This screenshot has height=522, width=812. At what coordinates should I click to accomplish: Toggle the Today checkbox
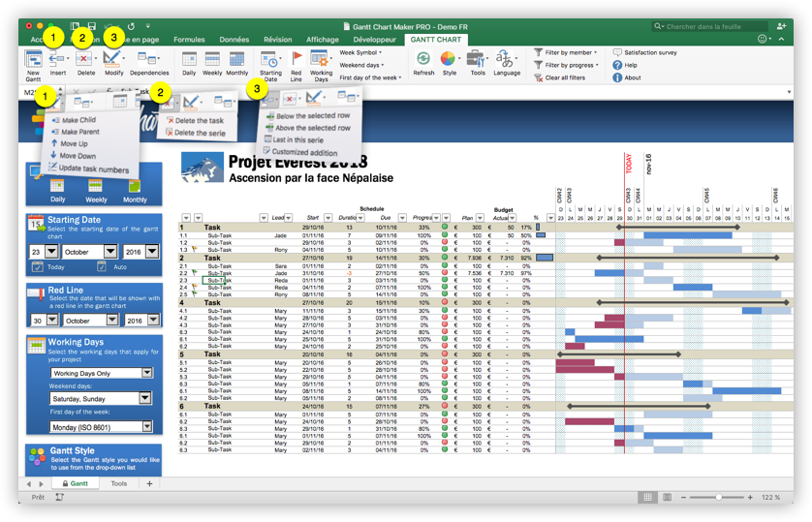point(37,267)
